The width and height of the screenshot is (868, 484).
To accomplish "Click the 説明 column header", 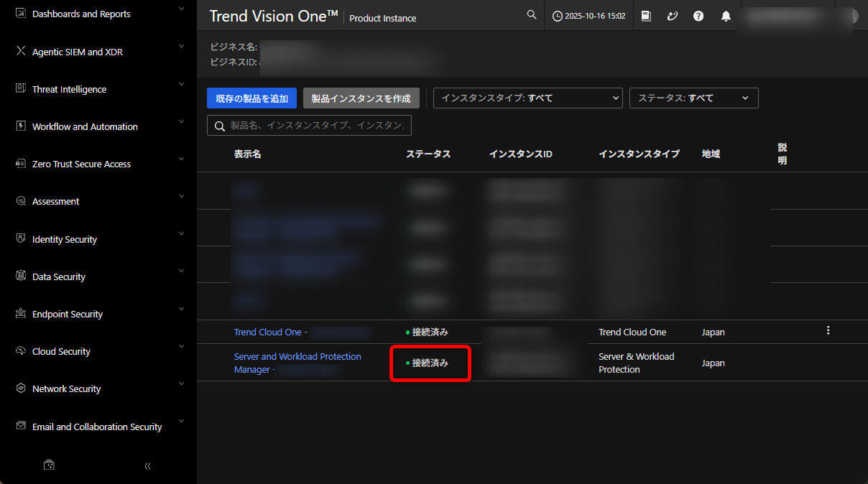I will tap(782, 154).
